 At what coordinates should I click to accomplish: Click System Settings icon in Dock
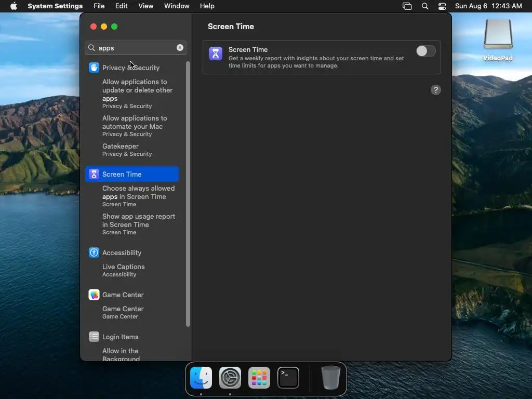230,378
